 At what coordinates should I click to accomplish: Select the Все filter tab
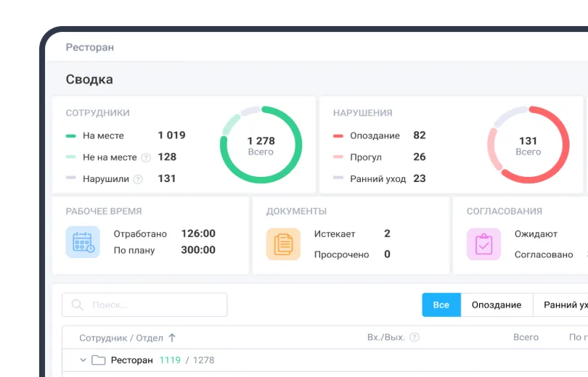pos(441,304)
